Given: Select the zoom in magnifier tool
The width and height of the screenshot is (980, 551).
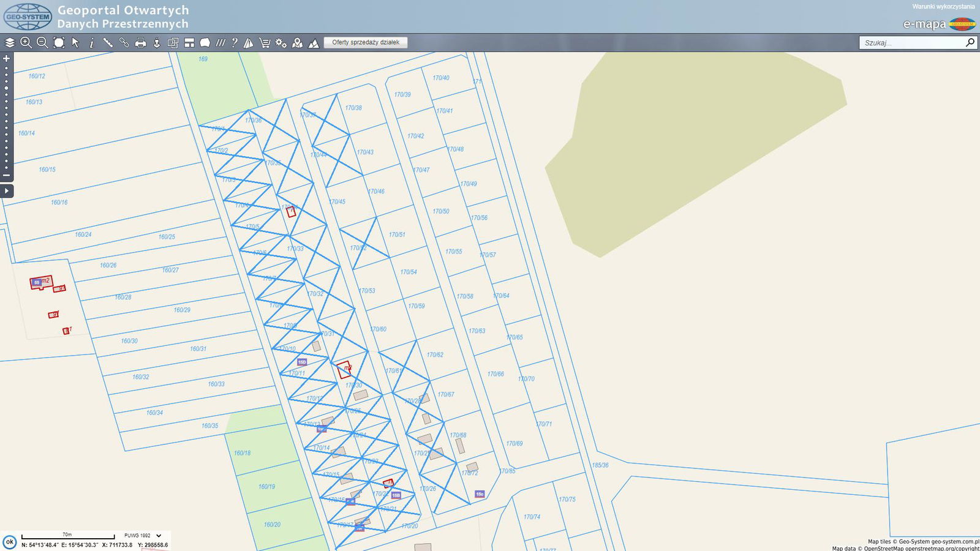Looking at the screenshot, I should [x=26, y=43].
